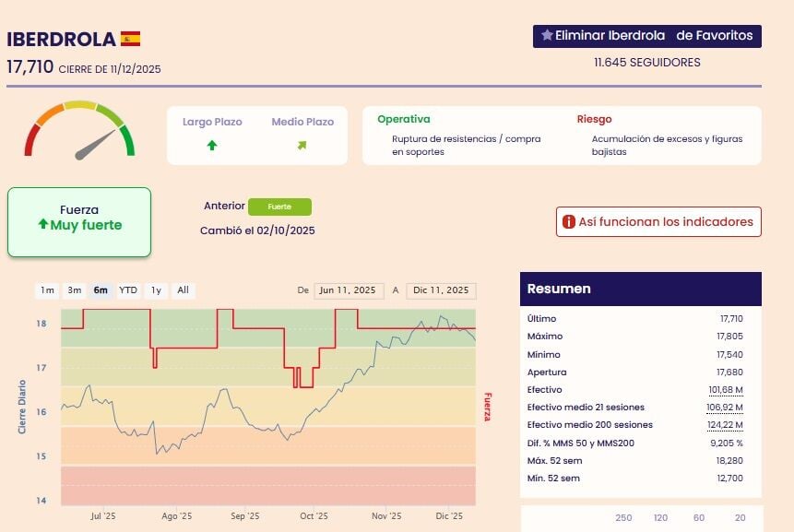Click the strength gauge needle dial
This screenshot has width=794, height=532.
click(79, 129)
